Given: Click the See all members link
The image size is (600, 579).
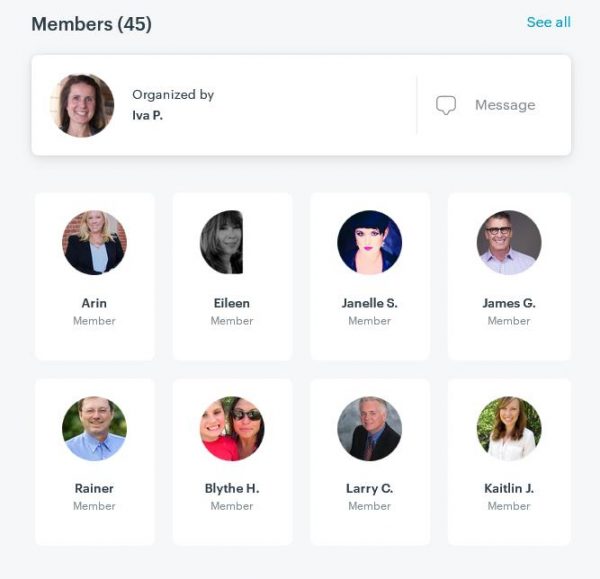Looking at the screenshot, I should click(549, 22).
